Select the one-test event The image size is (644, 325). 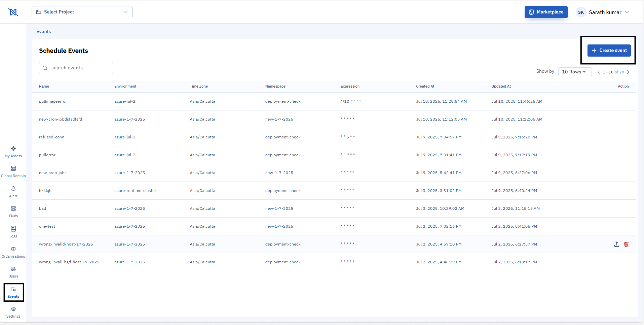point(47,226)
